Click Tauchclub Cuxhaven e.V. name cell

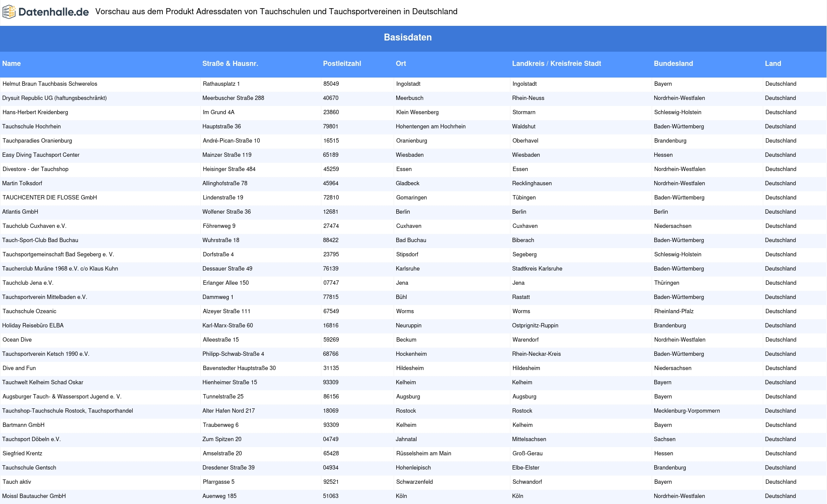click(34, 226)
